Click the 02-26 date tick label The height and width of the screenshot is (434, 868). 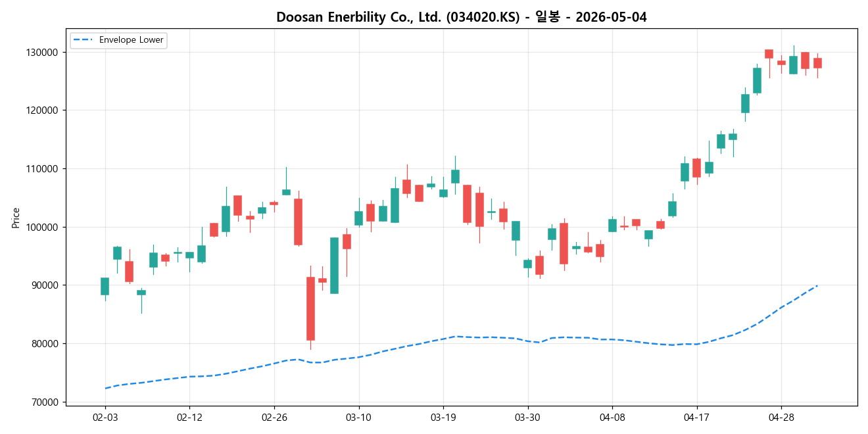click(x=274, y=418)
